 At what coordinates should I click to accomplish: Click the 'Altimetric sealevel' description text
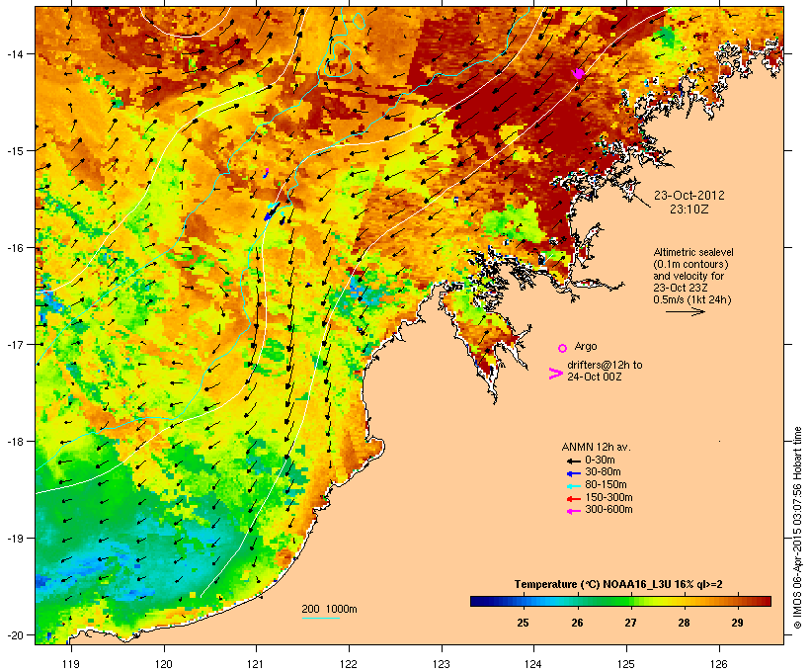tap(693, 252)
